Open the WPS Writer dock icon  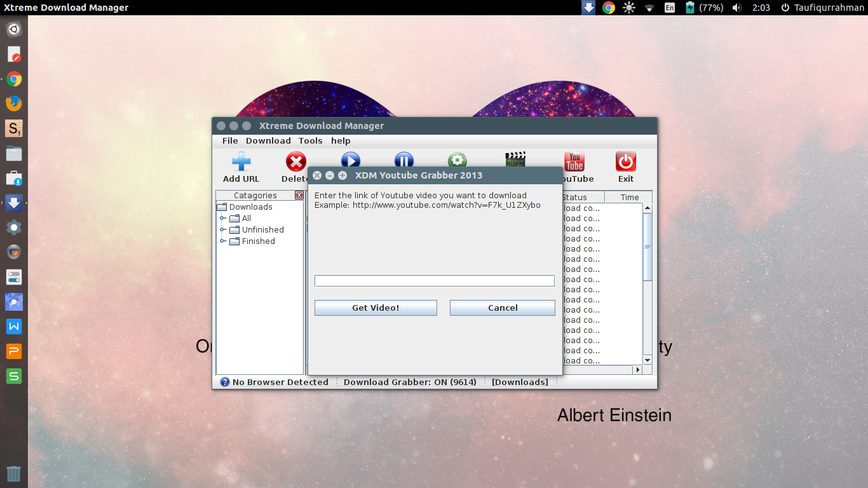tap(14, 327)
